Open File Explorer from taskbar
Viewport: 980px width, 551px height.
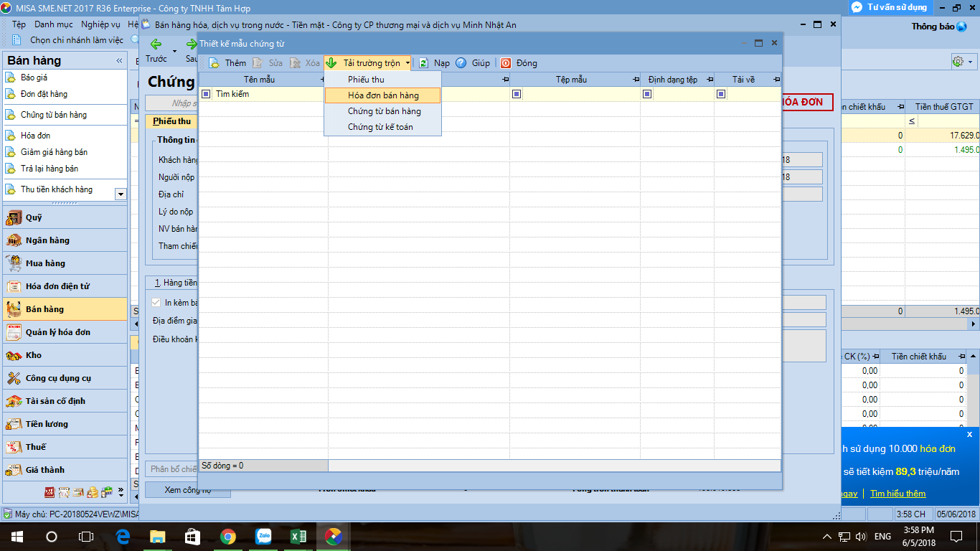pyautogui.click(x=158, y=536)
